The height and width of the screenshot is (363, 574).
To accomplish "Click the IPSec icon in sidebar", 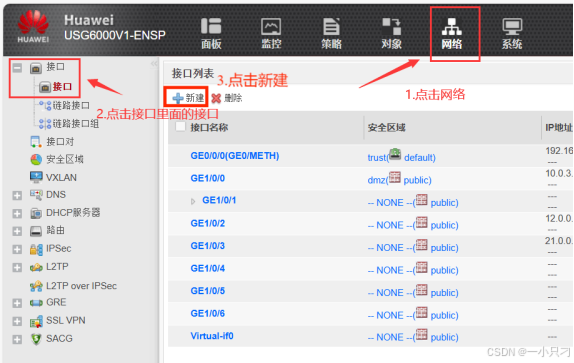I will click(x=36, y=249).
